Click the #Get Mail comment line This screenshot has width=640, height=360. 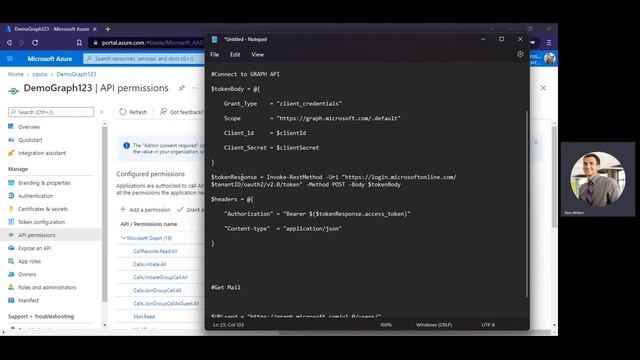226,287
